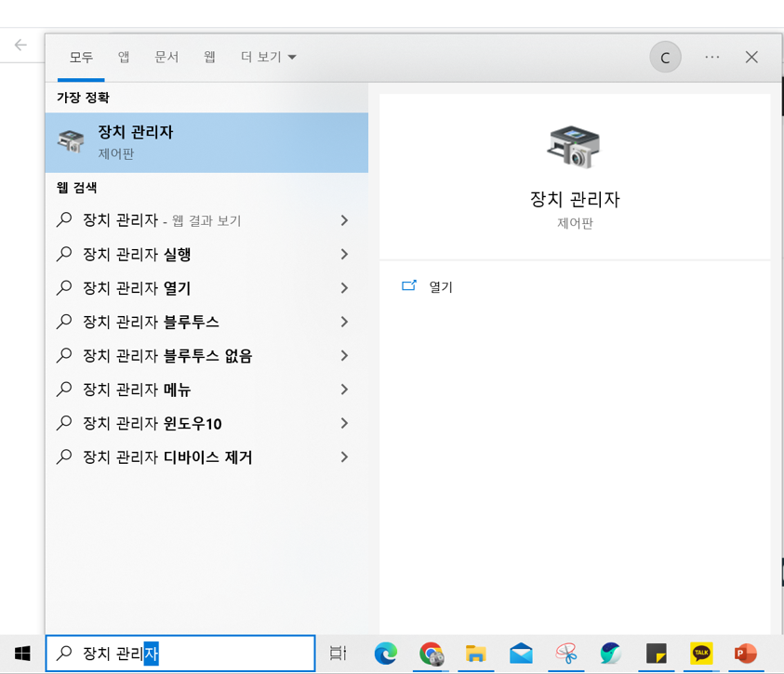This screenshot has width=784, height=674.
Task: Launch Google Chrome from the taskbar
Action: click(x=432, y=654)
